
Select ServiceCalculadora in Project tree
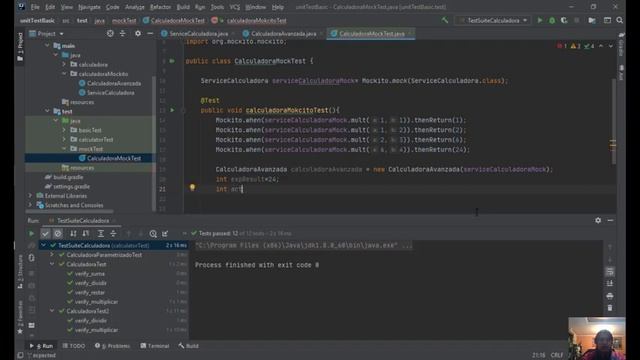pos(110,93)
